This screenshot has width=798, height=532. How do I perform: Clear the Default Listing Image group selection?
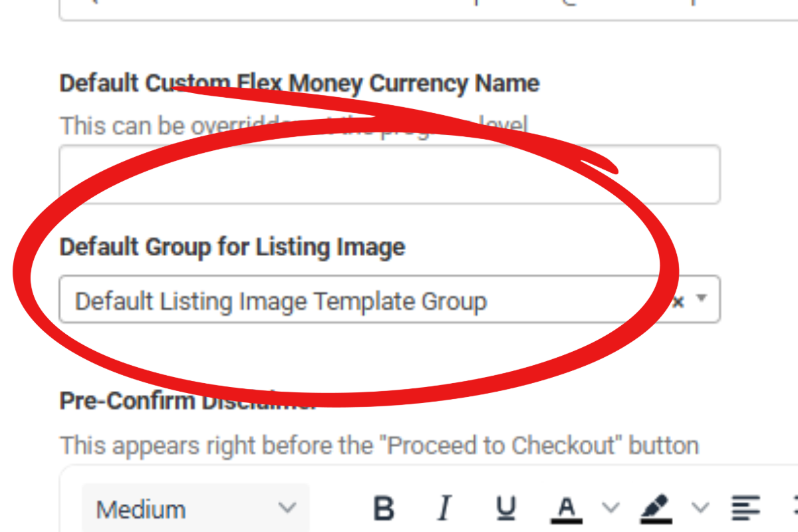point(678,302)
